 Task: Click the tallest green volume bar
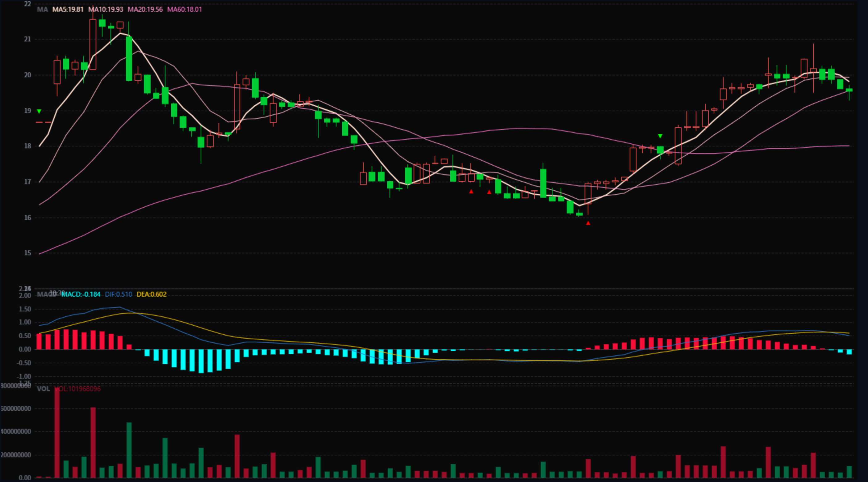click(129, 450)
